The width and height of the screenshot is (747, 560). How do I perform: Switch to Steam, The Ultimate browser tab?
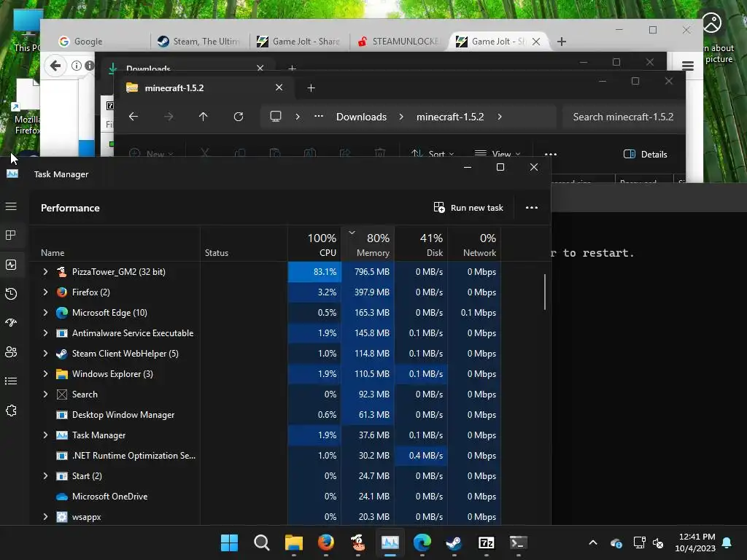(x=200, y=42)
